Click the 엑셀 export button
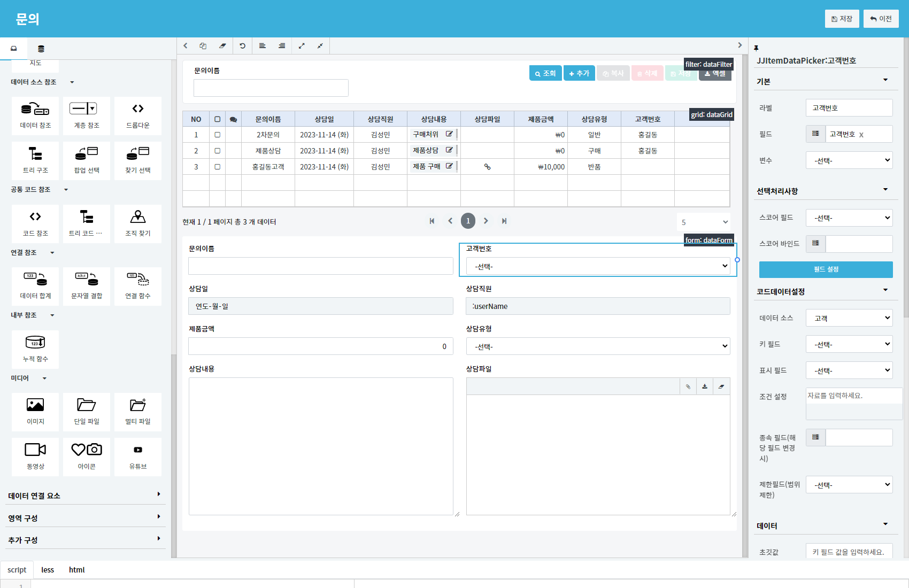The image size is (909, 588). [x=715, y=73]
